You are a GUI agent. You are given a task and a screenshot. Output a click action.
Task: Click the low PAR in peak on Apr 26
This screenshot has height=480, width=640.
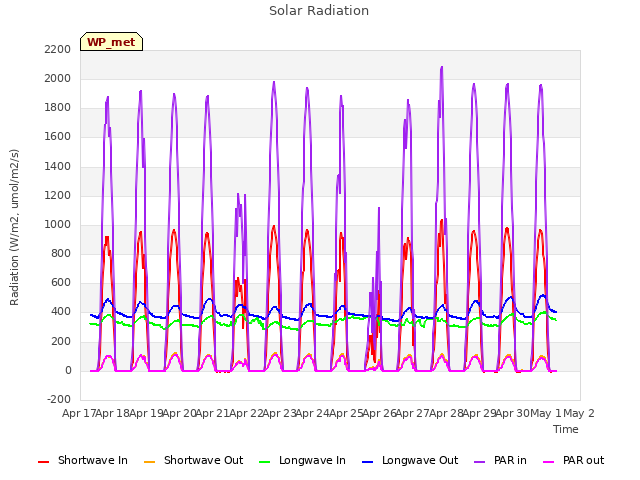click(379, 208)
